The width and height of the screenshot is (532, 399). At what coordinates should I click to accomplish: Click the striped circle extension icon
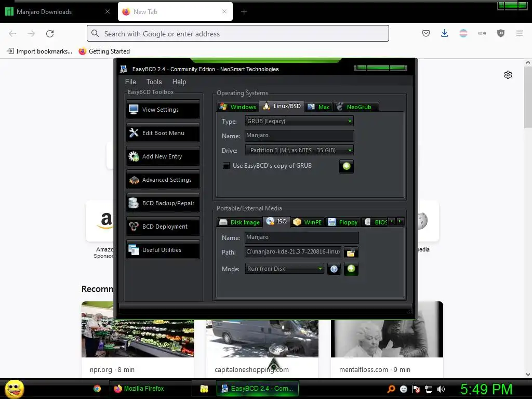tap(463, 33)
